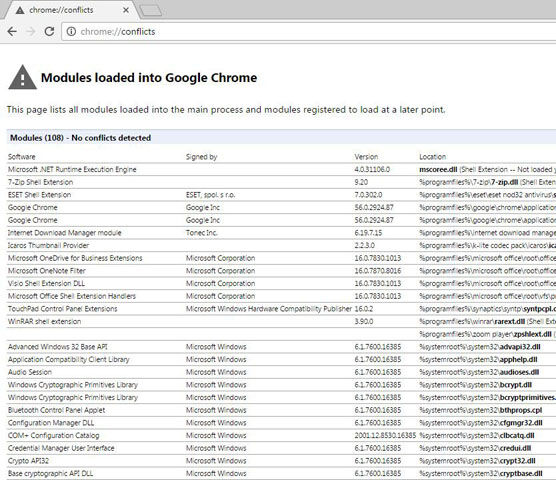Screen dimensions: 556x480
Task: Click 'Bluetooth Control Panel Applet' entry
Action: coord(56,410)
